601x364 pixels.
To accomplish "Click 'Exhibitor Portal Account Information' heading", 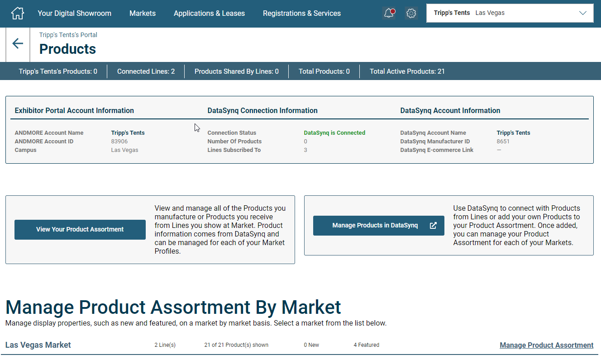I will (74, 110).
